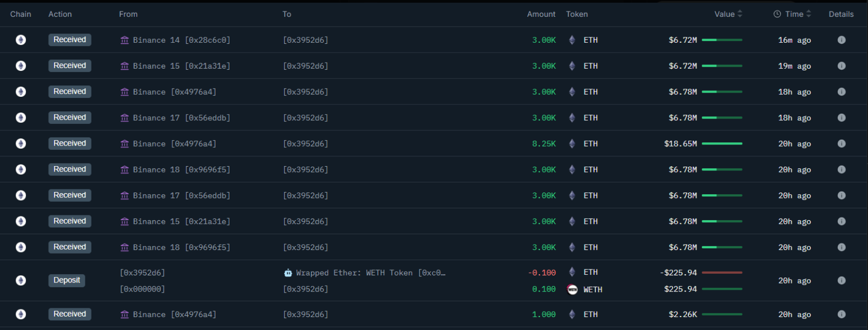The width and height of the screenshot is (868, 330).
Task: Click chain icon on the 1.000 ETH row
Action: pyautogui.click(x=21, y=314)
